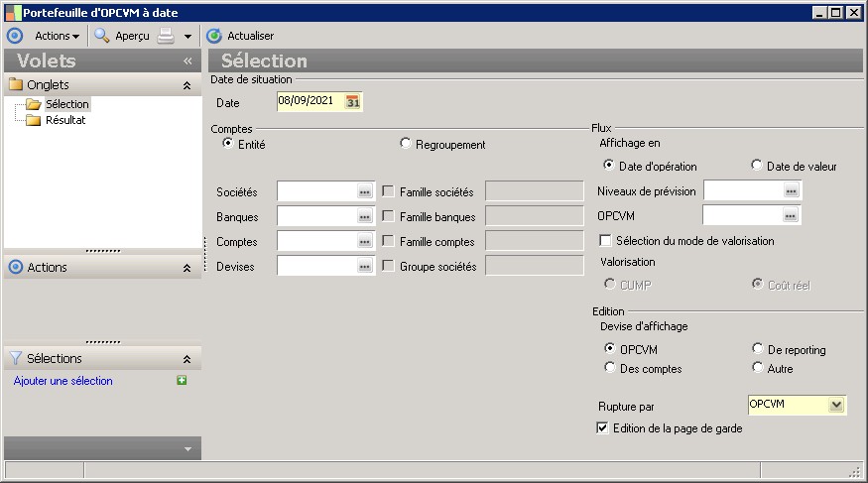Image resolution: width=868 pixels, height=483 pixels.
Task: Click the Sélections funnel filter icon
Action: pos(16,358)
